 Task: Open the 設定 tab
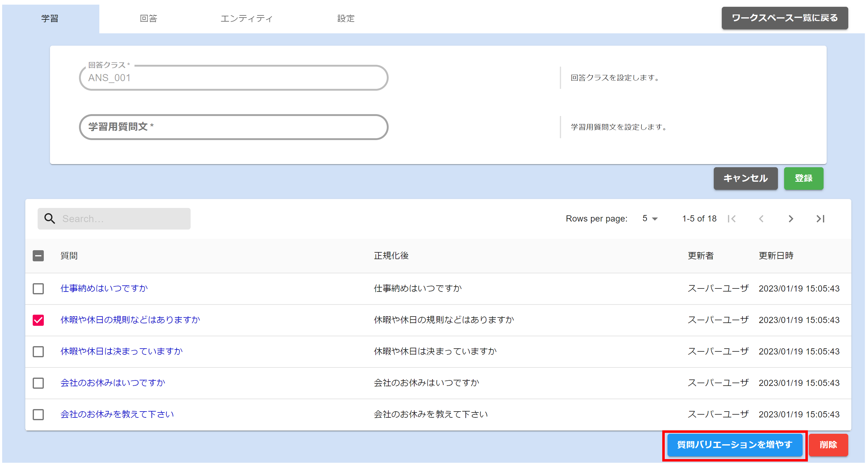point(345,19)
